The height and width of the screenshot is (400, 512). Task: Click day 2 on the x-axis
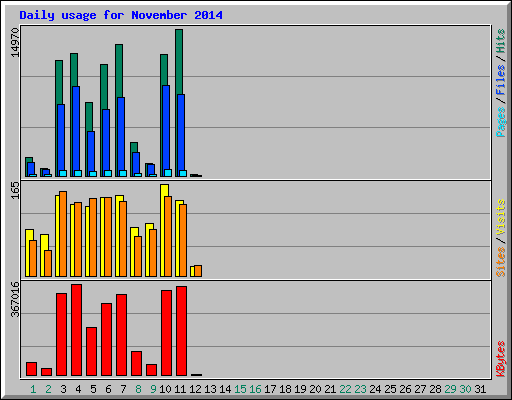(48, 389)
